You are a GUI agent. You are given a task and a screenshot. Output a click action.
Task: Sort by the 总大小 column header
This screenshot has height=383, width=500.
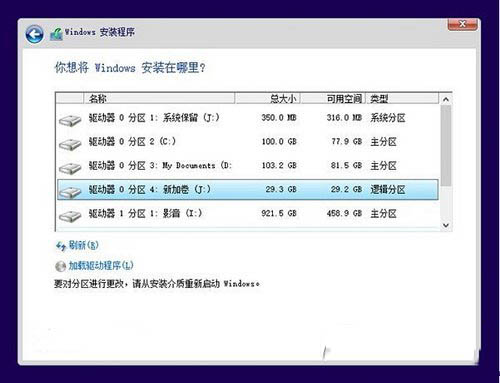tap(268, 98)
